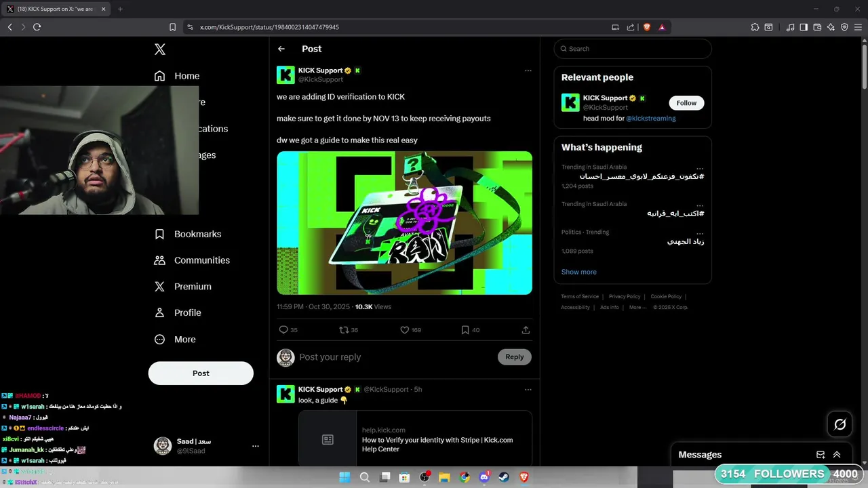Image resolution: width=868 pixels, height=488 pixels.
Task: Click the new message icon in Messages bar
Action: click(x=821, y=455)
